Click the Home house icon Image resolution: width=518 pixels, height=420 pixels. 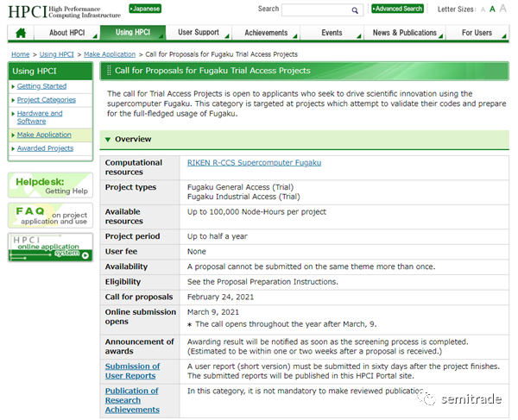tap(21, 33)
